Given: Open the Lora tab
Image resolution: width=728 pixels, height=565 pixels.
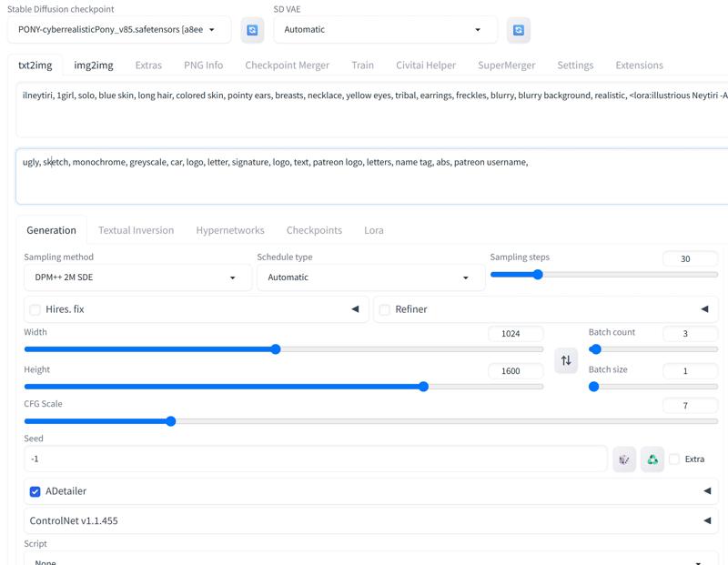Looking at the screenshot, I should pyautogui.click(x=374, y=230).
